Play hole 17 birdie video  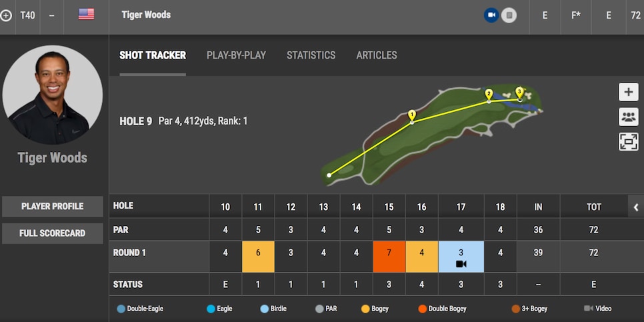coord(461,264)
